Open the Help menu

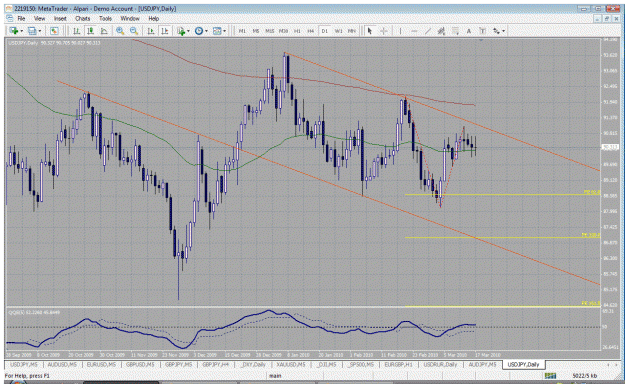(x=153, y=18)
